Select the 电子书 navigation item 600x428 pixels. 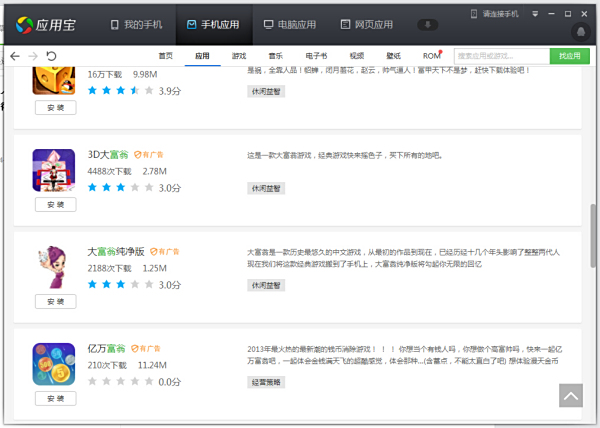coord(316,56)
